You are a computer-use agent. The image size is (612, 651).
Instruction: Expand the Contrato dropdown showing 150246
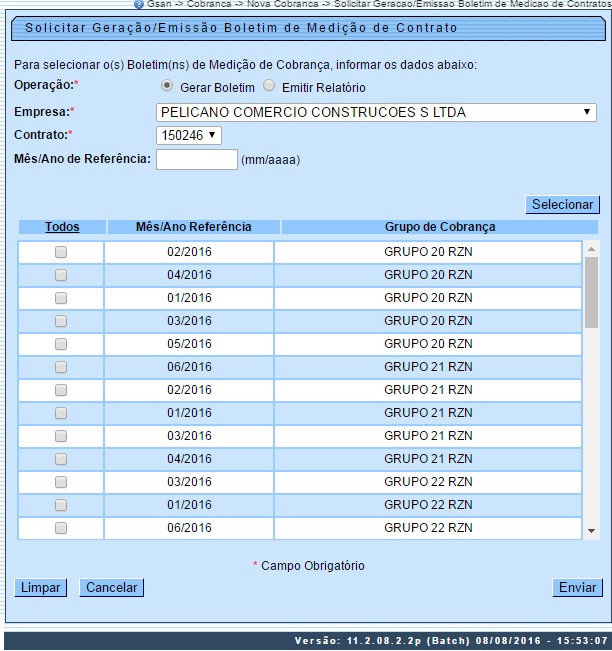[x=189, y=135]
